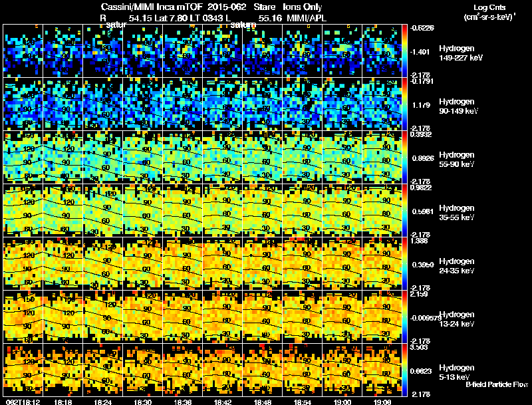
Task: Click the '-0.1791' colorbar value
Action: click(422, 81)
